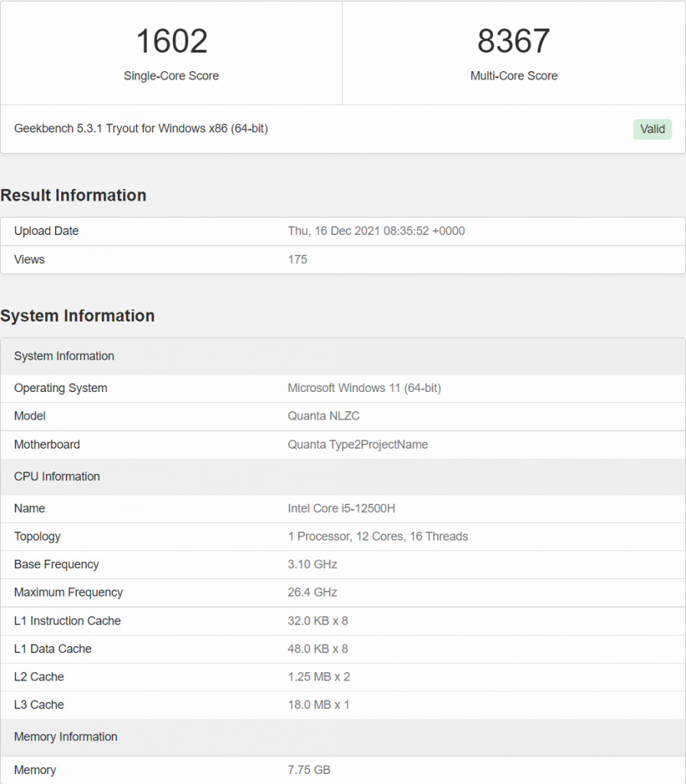
Task: Click the Memory Information section header
Action: tap(66, 737)
